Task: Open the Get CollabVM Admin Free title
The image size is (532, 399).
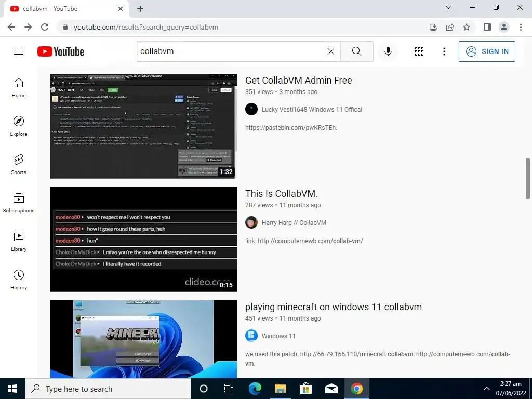Action: click(x=299, y=81)
